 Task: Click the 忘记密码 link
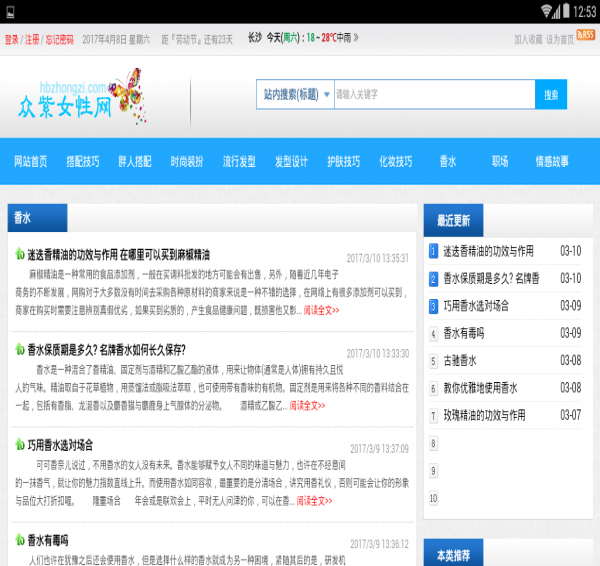59,39
